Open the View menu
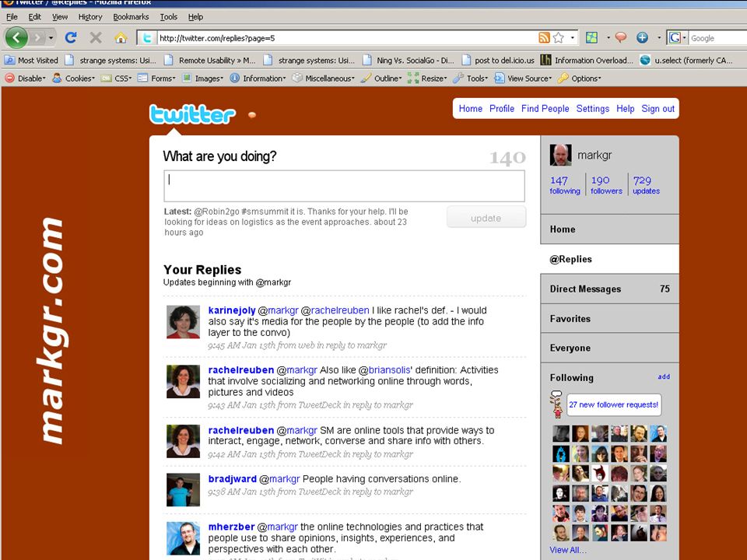This screenshot has height=560, width=747. pos(60,16)
